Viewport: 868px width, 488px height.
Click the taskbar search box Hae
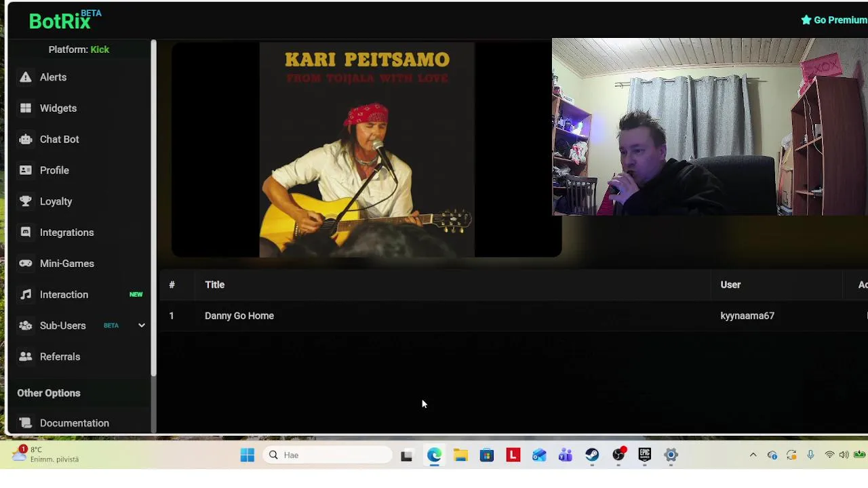click(328, 455)
